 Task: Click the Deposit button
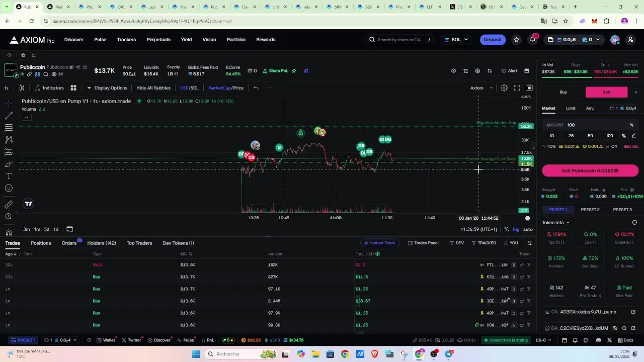[493, 40]
